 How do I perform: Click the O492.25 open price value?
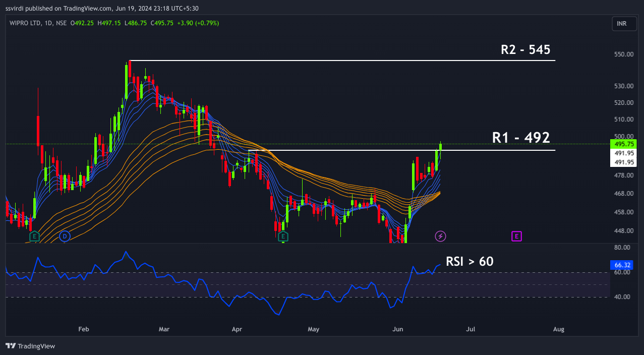click(x=83, y=23)
